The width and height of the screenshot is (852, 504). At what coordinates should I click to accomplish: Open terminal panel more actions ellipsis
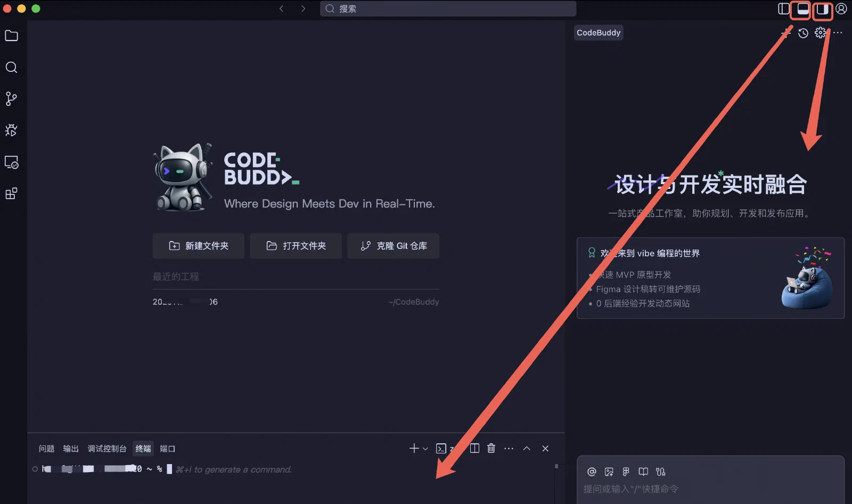pyautogui.click(x=509, y=448)
